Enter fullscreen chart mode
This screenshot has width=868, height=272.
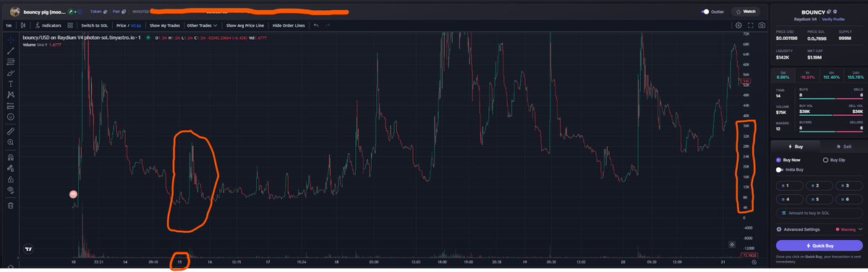click(750, 25)
